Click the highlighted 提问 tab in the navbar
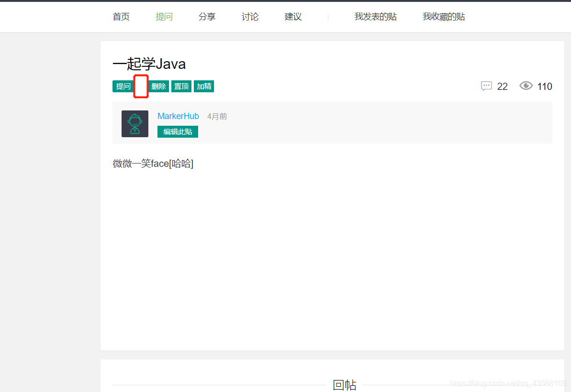The height and width of the screenshot is (392, 571). (x=164, y=16)
